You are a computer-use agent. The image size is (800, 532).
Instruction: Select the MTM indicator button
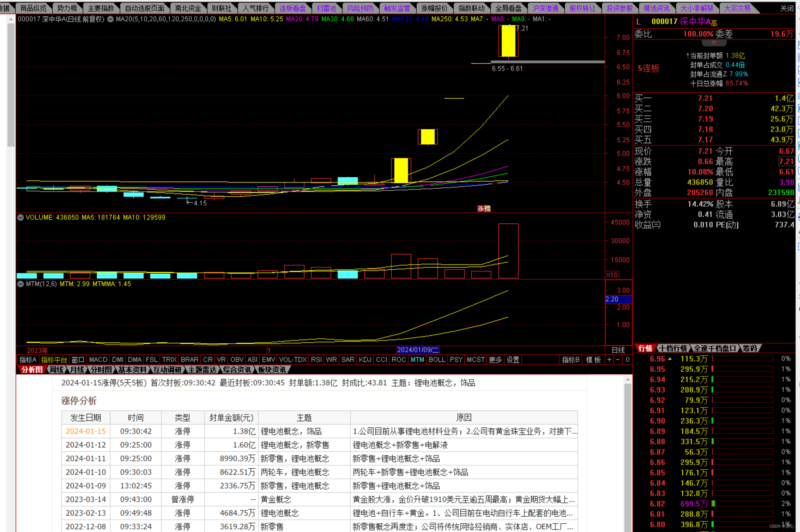(417, 360)
